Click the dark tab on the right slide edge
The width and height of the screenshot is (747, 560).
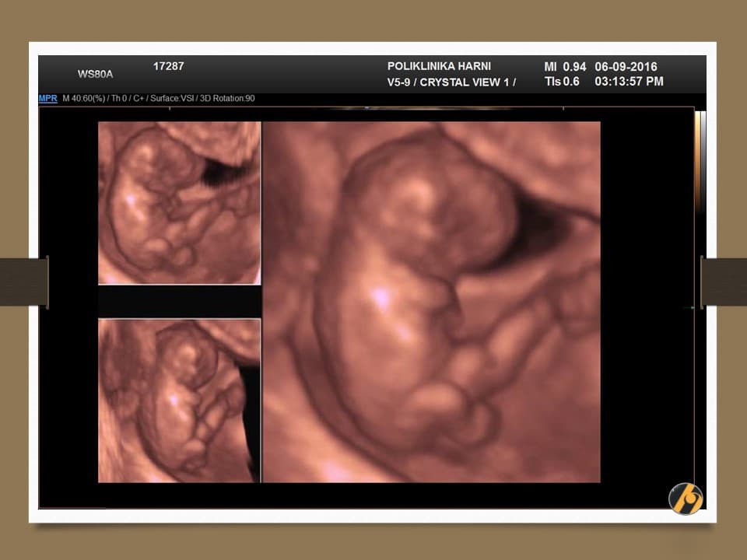point(724,282)
